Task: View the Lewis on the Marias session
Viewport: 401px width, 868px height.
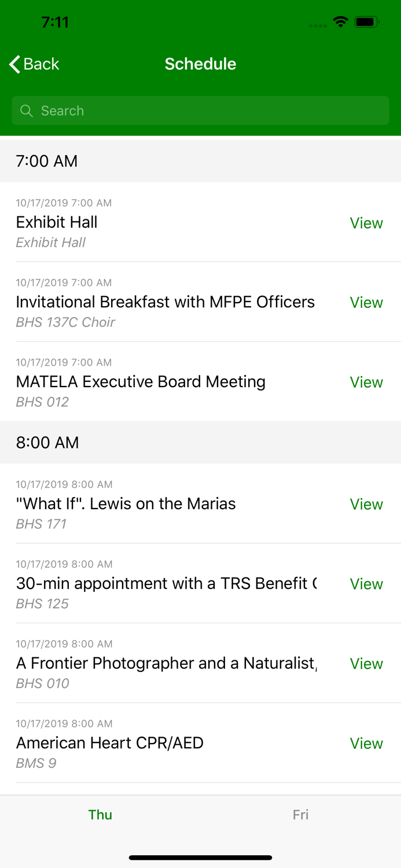Action: tap(366, 504)
